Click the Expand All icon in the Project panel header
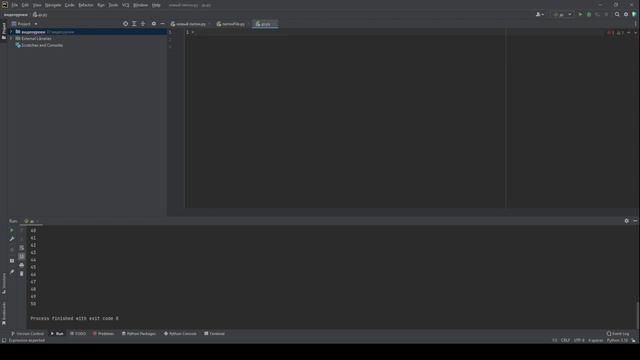Screen dimensions: 640x360 pos(134,24)
